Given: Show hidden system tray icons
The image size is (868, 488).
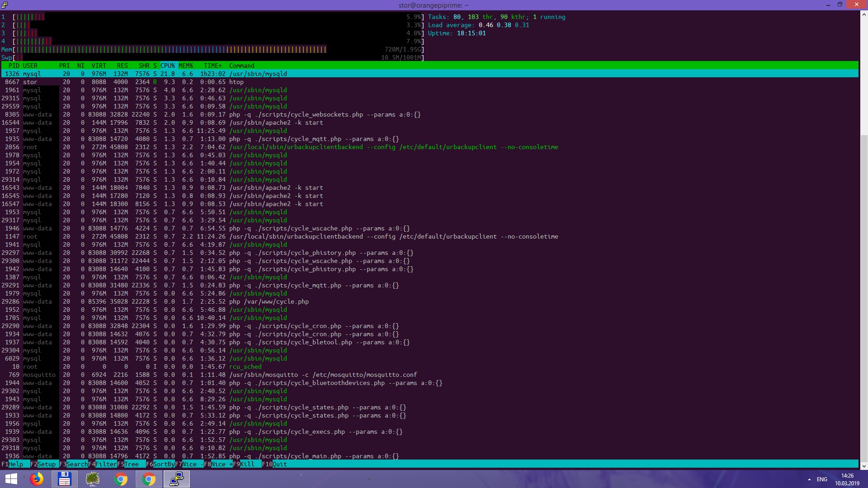Looking at the screenshot, I should (x=809, y=479).
